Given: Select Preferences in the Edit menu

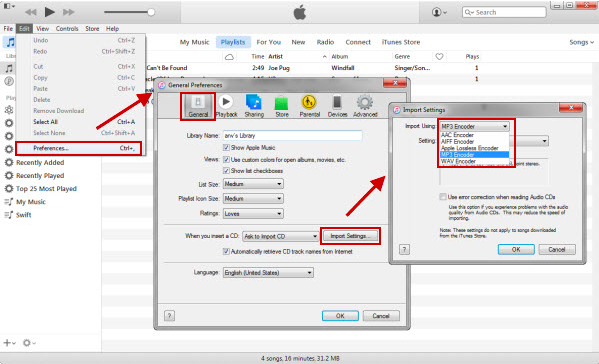Looking at the screenshot, I should 79,148.
